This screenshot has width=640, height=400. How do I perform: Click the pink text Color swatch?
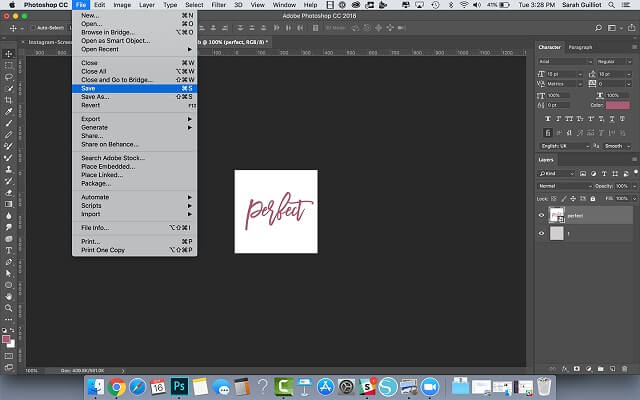coord(617,105)
